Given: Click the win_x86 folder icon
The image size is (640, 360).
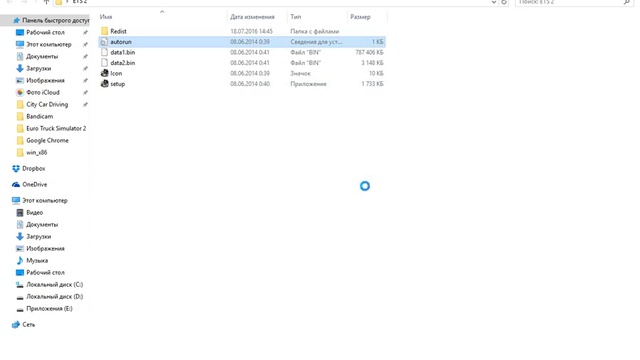Looking at the screenshot, I should click(x=20, y=152).
